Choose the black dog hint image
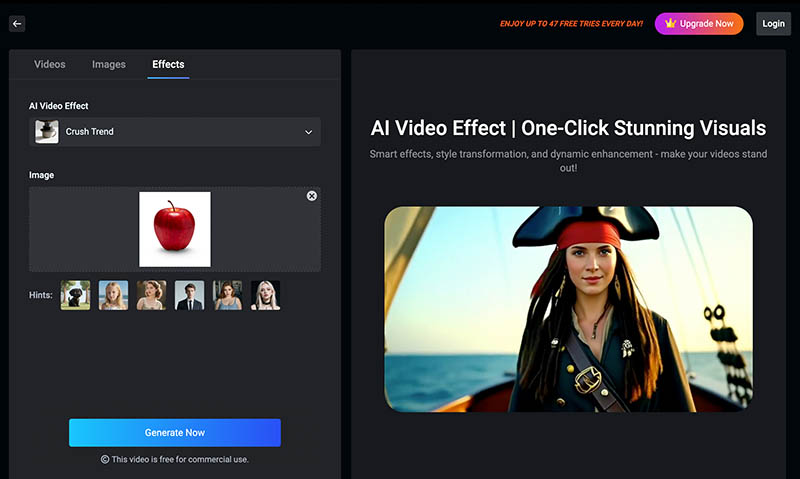Image resolution: width=800 pixels, height=479 pixels. coord(75,295)
